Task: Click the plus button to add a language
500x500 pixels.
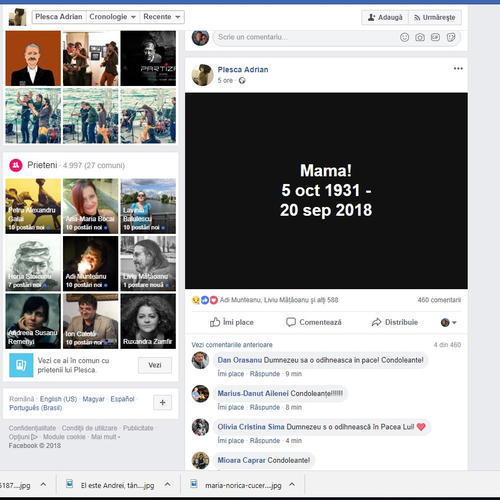Action: pos(163,402)
